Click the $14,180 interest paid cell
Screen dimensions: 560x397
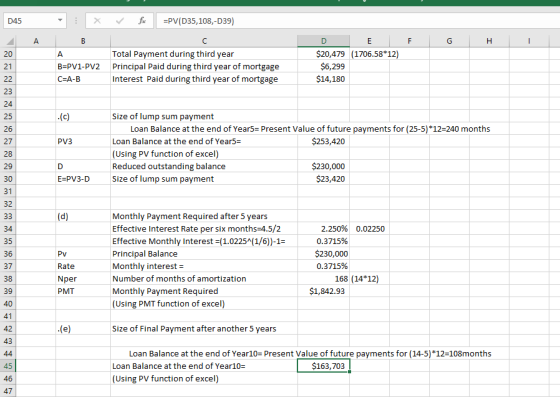pyautogui.click(x=324, y=79)
